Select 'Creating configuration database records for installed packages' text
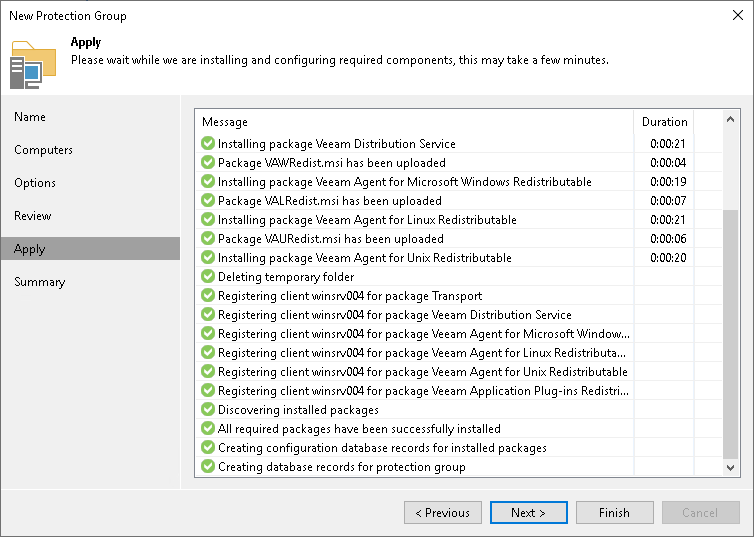 382,448
